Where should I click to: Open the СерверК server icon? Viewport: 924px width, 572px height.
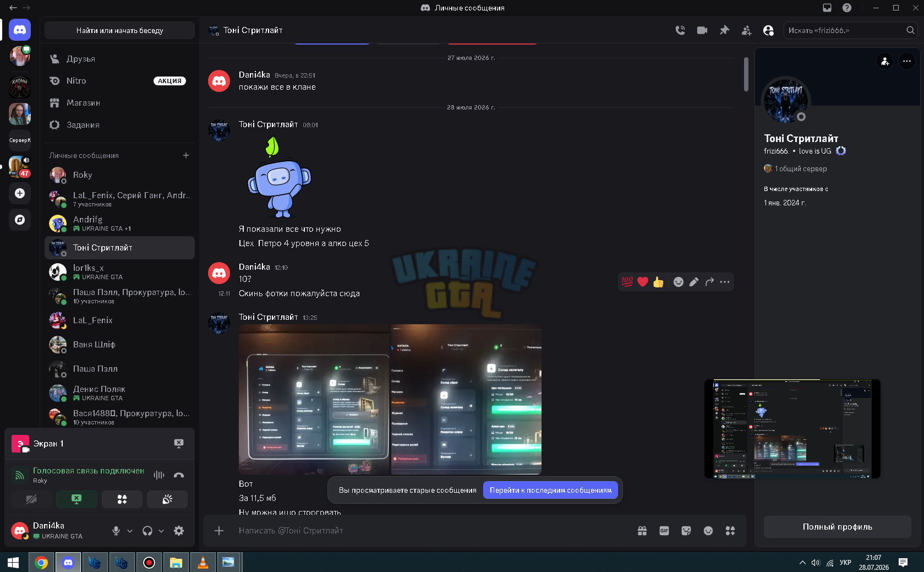point(20,140)
